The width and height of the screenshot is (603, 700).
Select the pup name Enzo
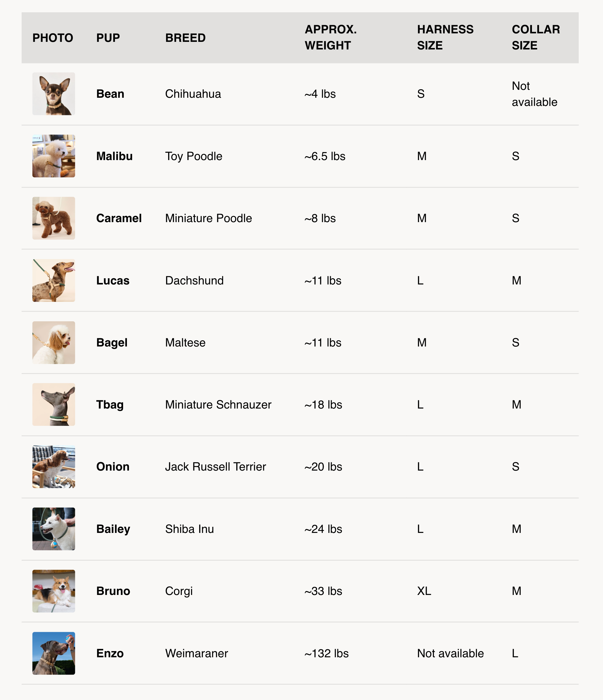(110, 653)
